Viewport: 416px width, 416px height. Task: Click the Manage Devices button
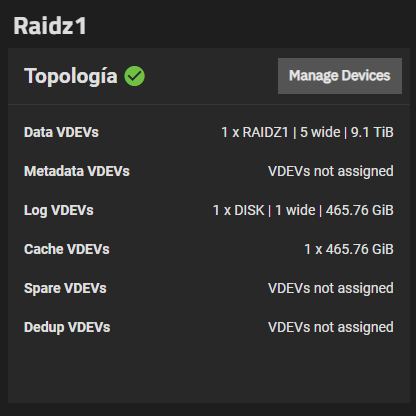(340, 76)
